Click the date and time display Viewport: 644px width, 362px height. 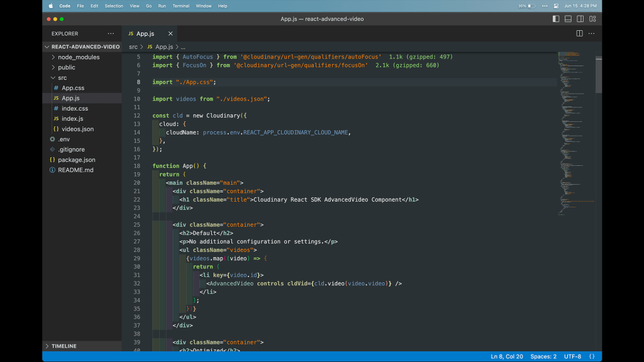580,6
